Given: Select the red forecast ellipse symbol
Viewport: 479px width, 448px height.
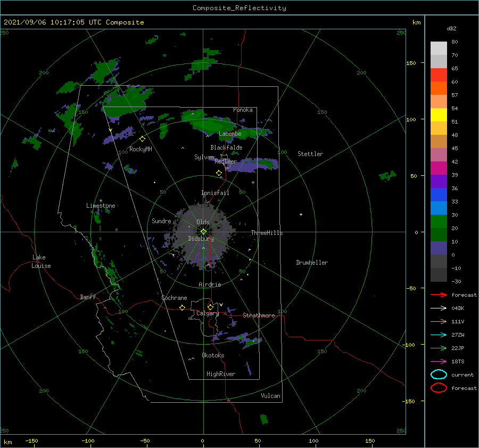Looking at the screenshot, I should (439, 388).
